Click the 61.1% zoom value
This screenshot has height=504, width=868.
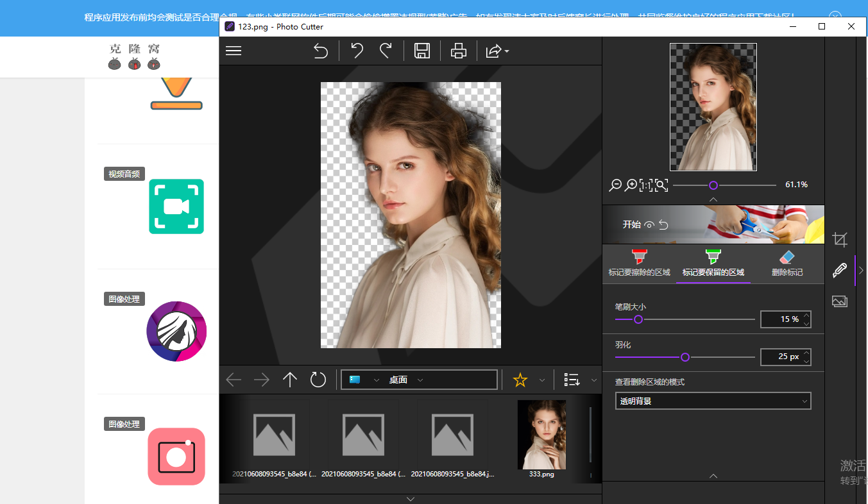(796, 185)
